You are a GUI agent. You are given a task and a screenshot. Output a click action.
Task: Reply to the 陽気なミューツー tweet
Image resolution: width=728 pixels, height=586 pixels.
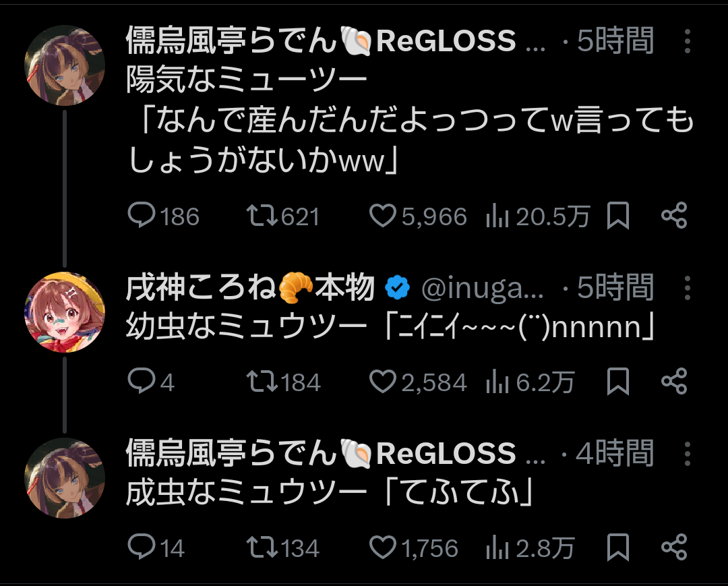click(x=142, y=216)
